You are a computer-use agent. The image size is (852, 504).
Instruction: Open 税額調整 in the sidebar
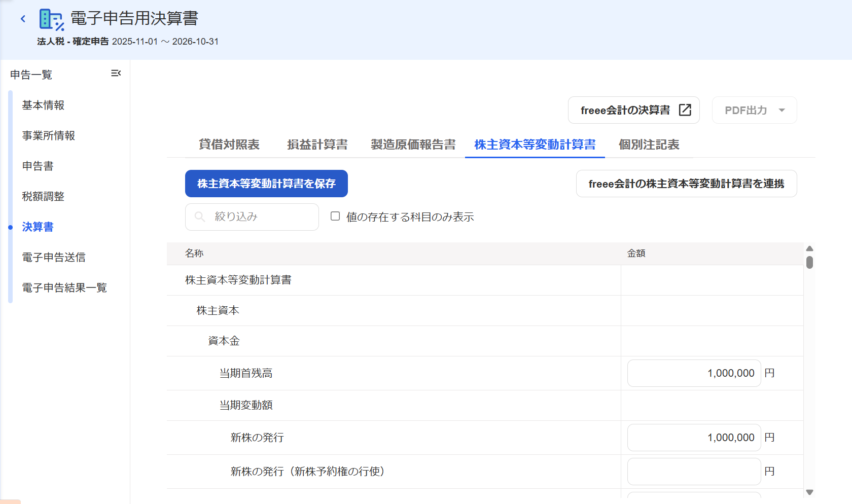(x=43, y=196)
